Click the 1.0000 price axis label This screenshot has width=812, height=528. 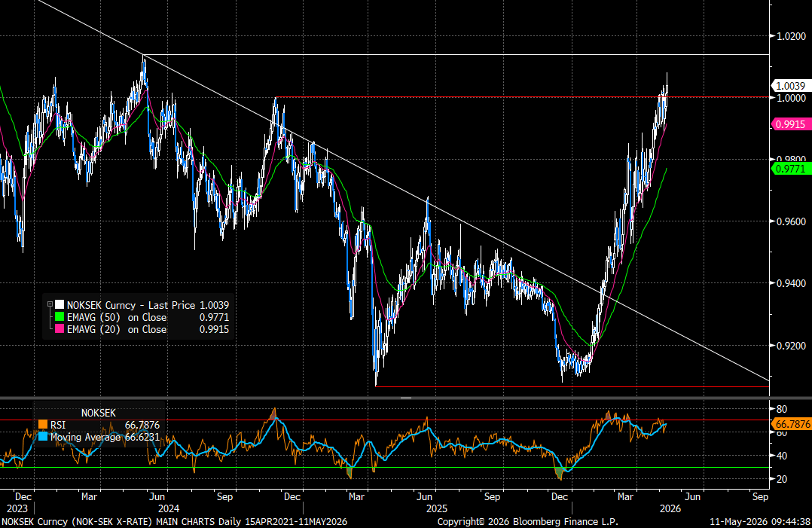coord(791,98)
